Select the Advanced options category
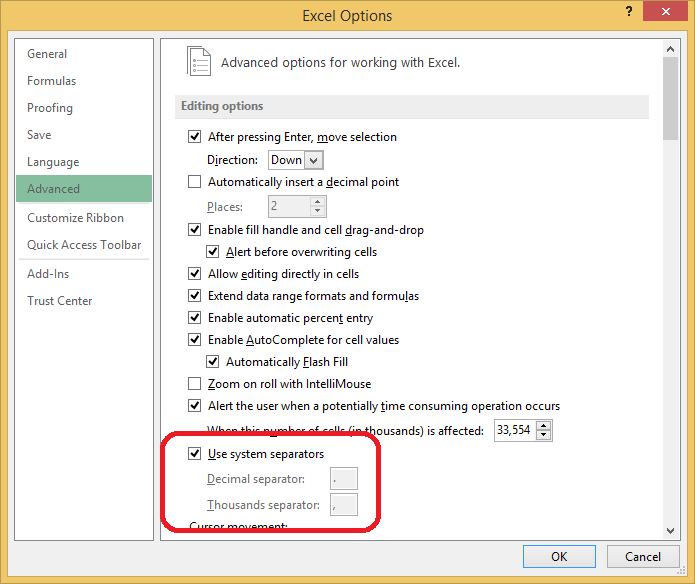 84,189
